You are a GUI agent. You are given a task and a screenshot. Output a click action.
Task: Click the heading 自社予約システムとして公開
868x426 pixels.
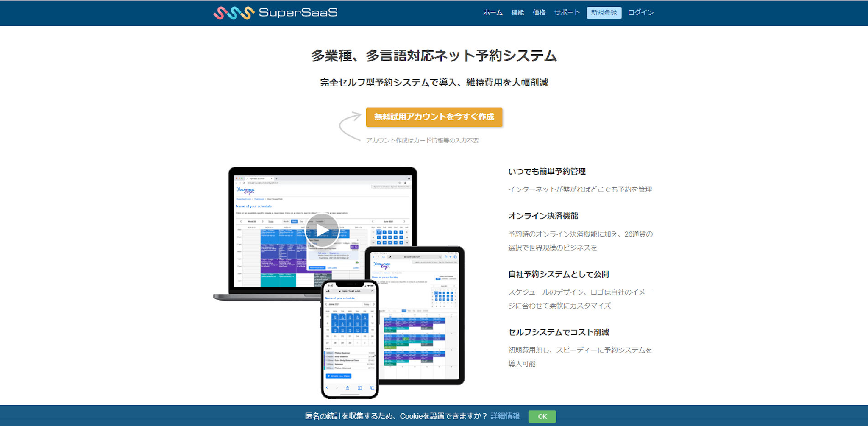point(559,274)
